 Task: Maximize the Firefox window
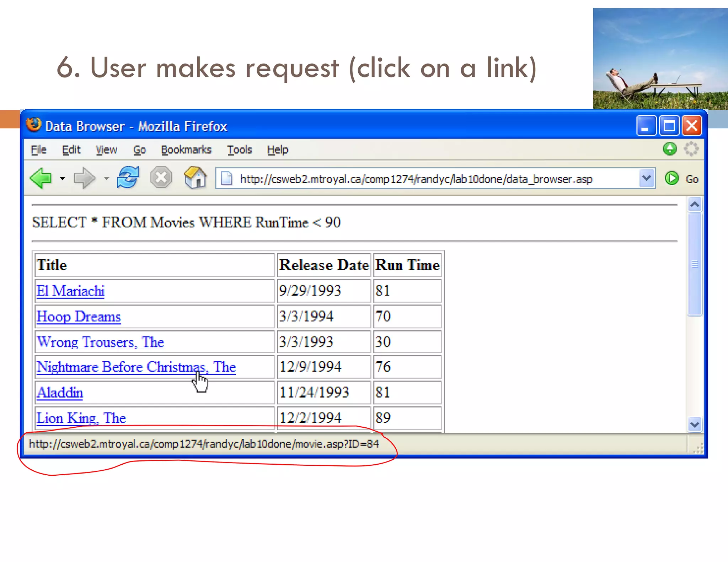tap(669, 125)
